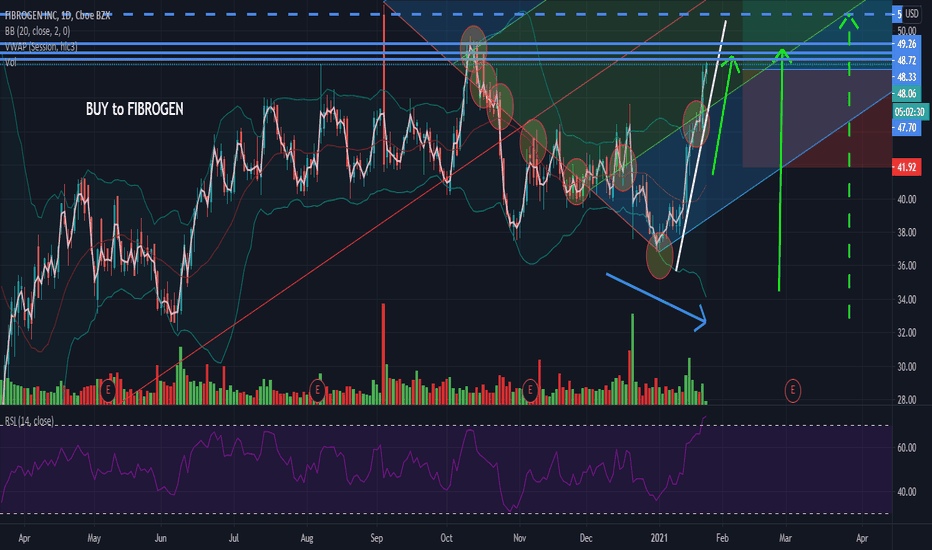Click the 28.00 price axis value

point(906,400)
